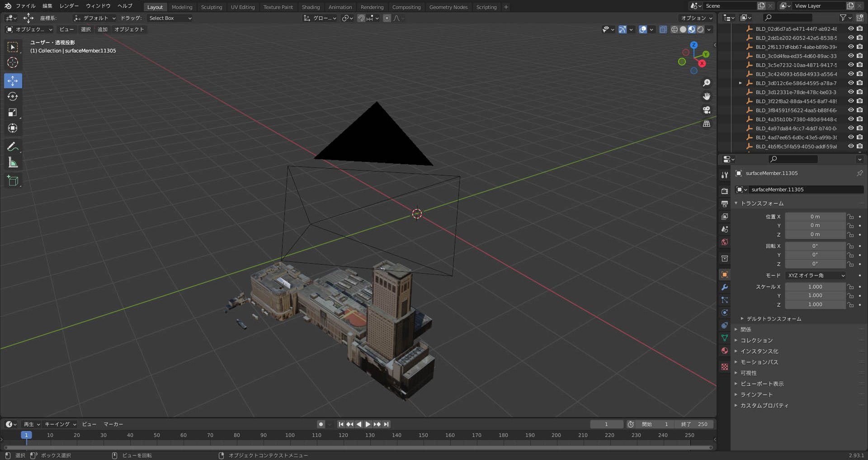This screenshot has width=868, height=460.
Task: Click the Add Cube tool icon
Action: (x=13, y=181)
